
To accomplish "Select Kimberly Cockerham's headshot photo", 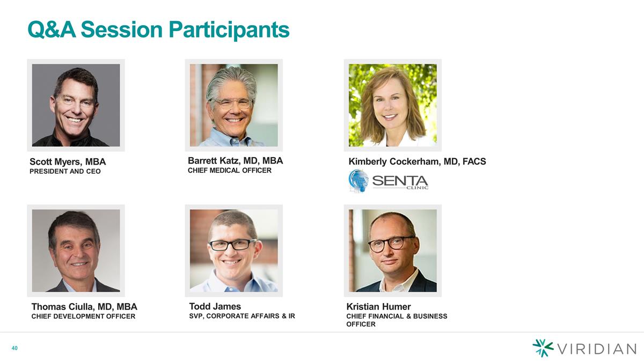I will (393, 105).
